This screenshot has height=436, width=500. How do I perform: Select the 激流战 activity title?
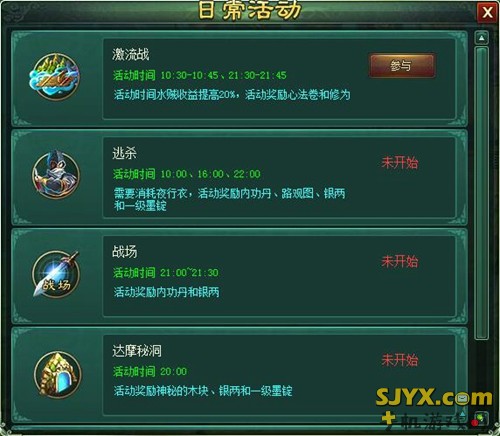coord(131,54)
